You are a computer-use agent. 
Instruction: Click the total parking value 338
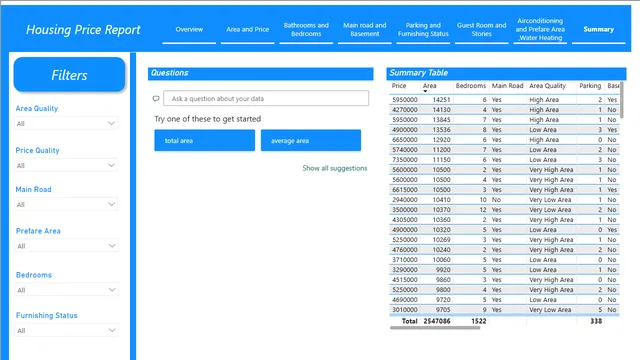(x=596, y=321)
